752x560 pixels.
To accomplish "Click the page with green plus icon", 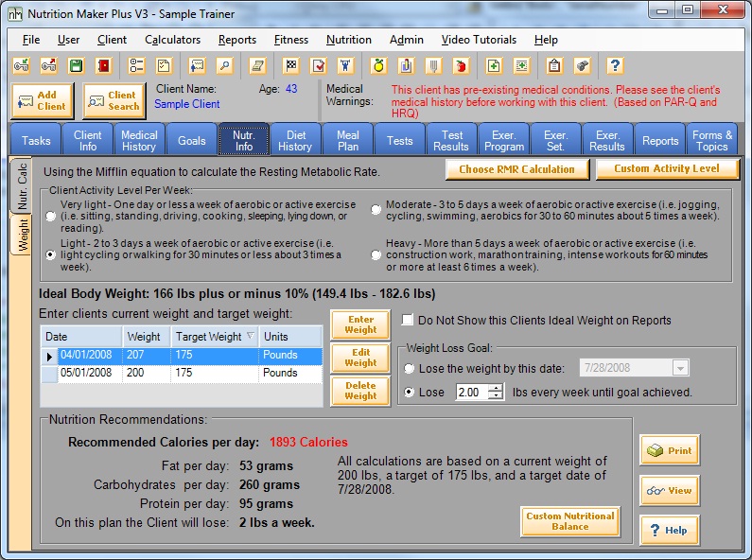I will [x=494, y=65].
